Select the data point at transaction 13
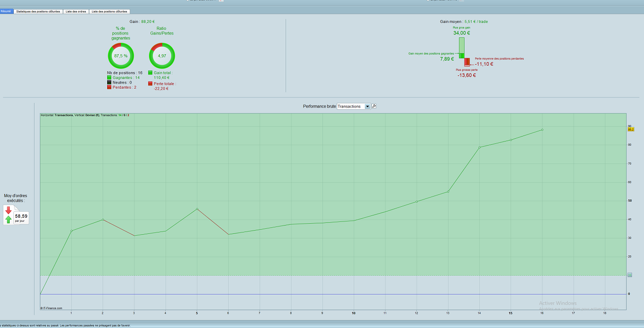This screenshot has height=328, width=644. tap(448, 191)
